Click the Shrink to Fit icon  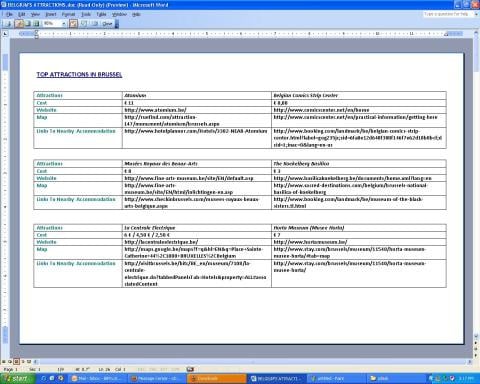[84, 24]
